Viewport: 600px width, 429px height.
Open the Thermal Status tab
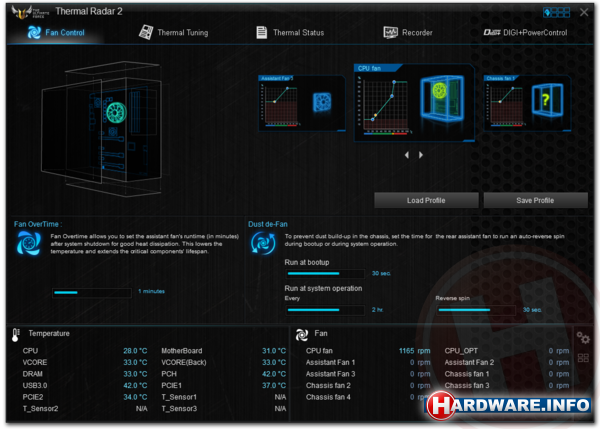click(290, 33)
